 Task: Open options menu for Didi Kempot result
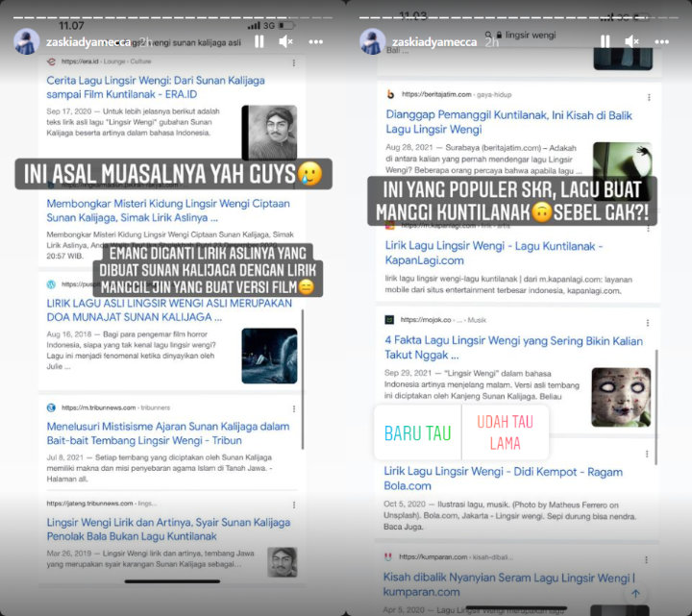click(647, 454)
